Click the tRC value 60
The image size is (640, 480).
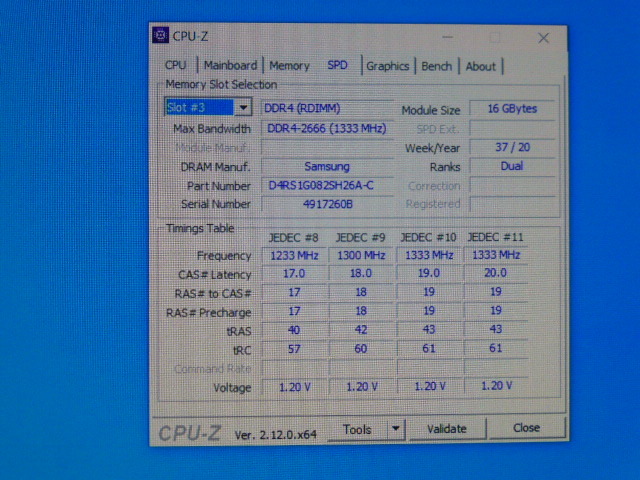pos(361,349)
